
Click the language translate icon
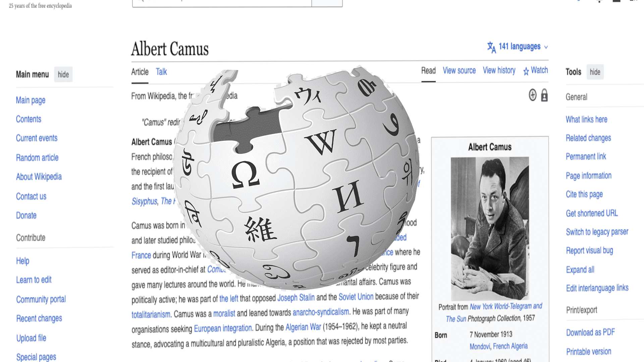click(x=492, y=47)
